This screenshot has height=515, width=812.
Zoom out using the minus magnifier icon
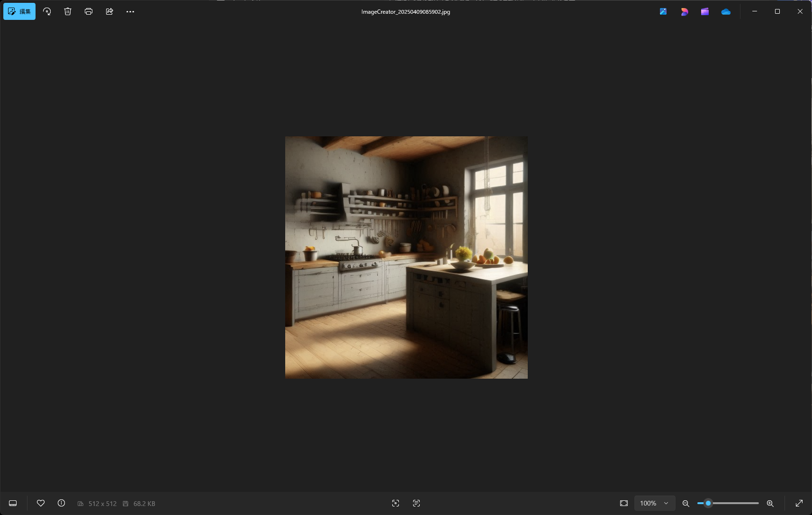[686, 503]
